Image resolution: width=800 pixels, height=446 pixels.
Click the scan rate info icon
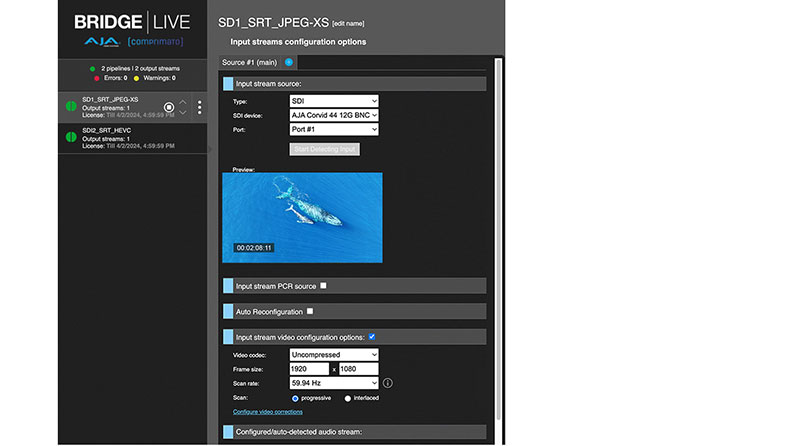pyautogui.click(x=387, y=383)
